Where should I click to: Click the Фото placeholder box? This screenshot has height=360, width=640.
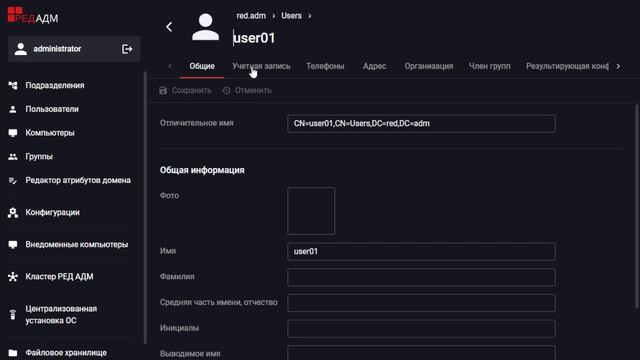point(311,211)
